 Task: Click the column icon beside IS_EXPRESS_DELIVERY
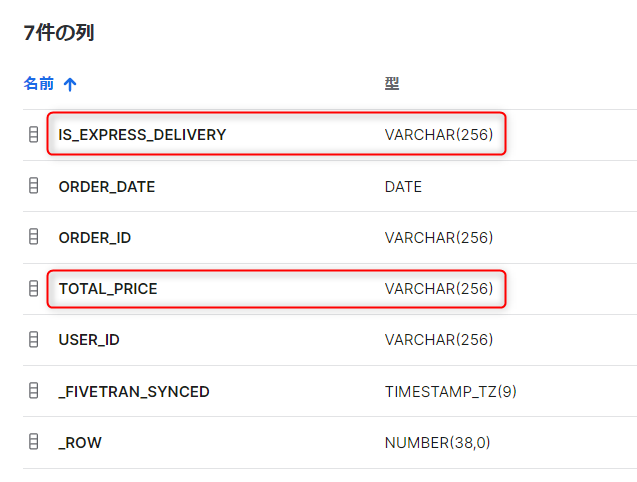click(34, 135)
